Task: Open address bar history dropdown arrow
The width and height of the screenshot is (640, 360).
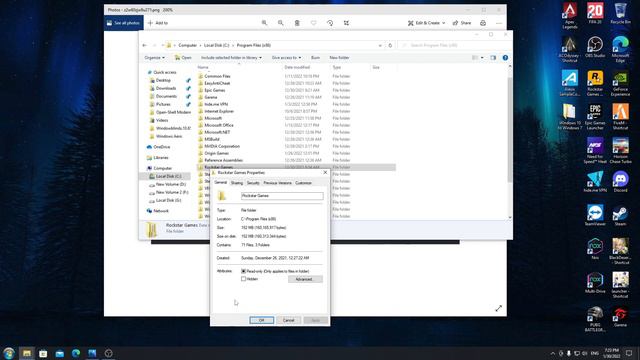Action: pyautogui.click(x=380, y=45)
